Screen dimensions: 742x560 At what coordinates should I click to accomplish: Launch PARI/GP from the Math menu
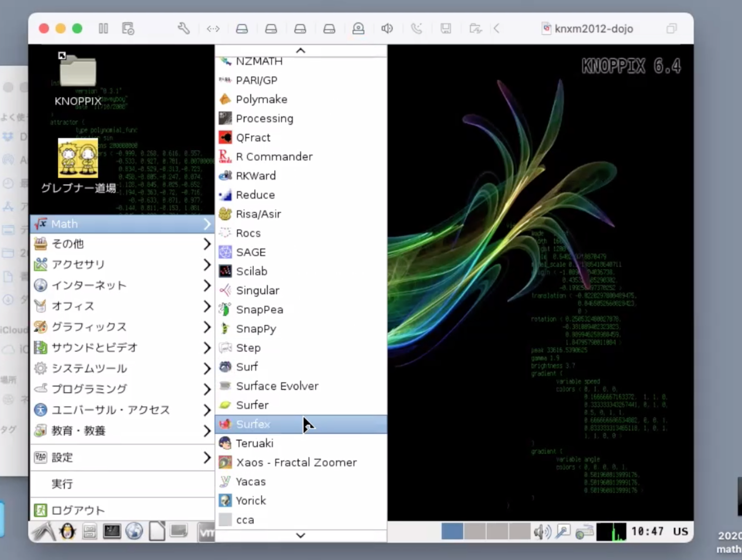[x=300, y=80]
